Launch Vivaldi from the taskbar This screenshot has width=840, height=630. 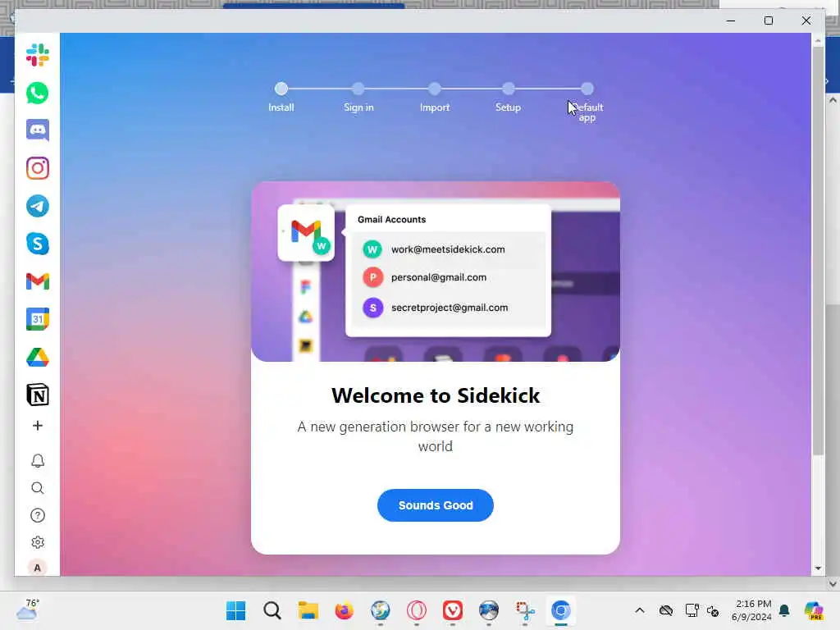click(x=453, y=610)
